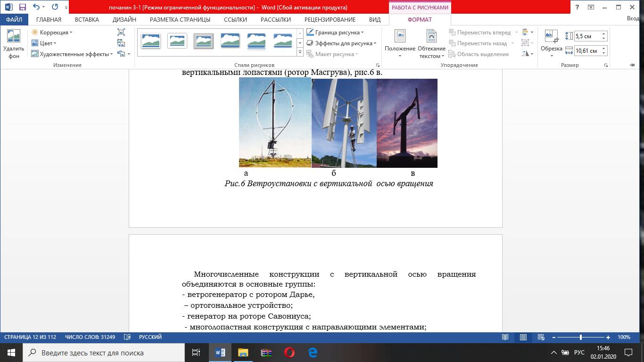Click the Художественные эффекты button
Screen dimensions: 644x362
[x=72, y=54]
